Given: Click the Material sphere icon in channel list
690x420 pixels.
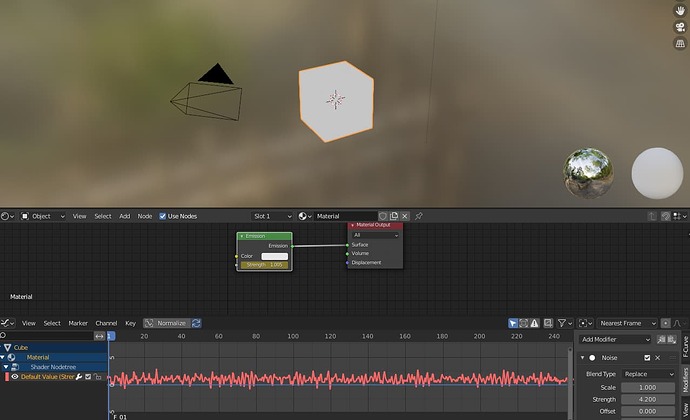Looking at the screenshot, I should [11, 357].
